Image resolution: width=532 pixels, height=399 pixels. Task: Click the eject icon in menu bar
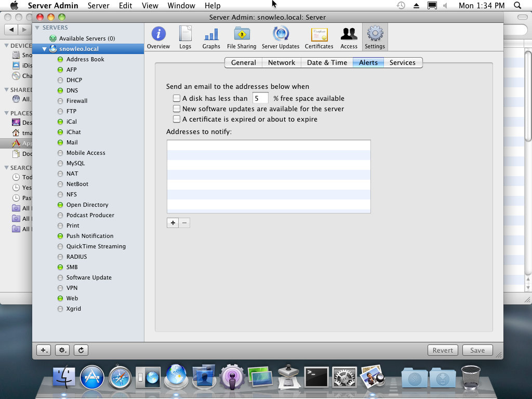(x=416, y=5)
